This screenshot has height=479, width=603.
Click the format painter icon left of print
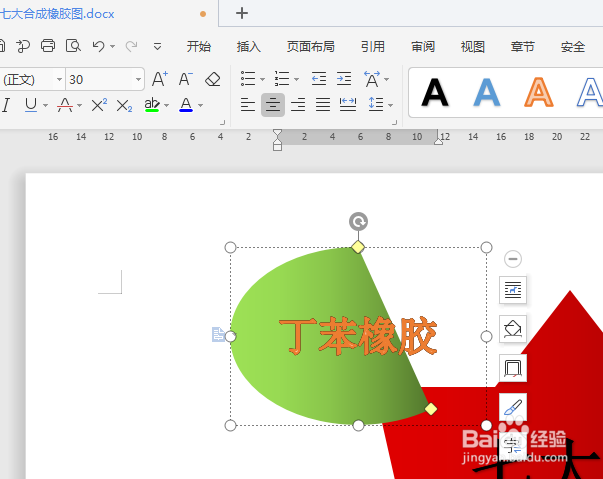(x=23, y=46)
